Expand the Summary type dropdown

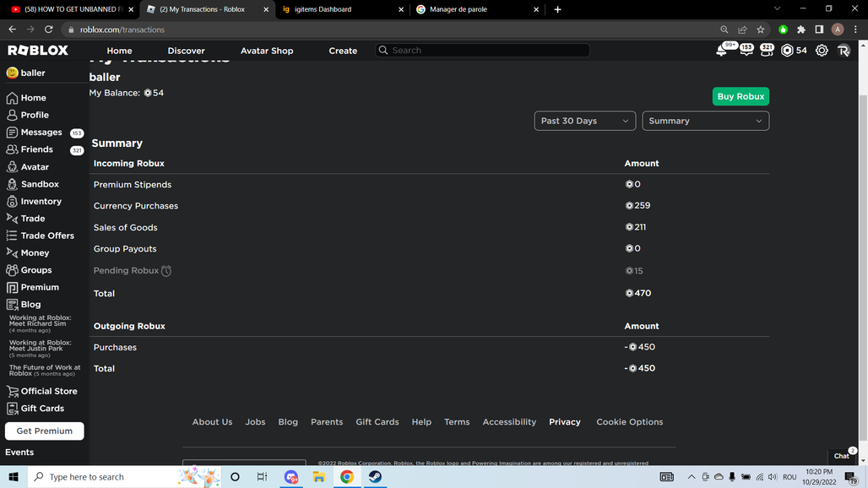coord(705,121)
